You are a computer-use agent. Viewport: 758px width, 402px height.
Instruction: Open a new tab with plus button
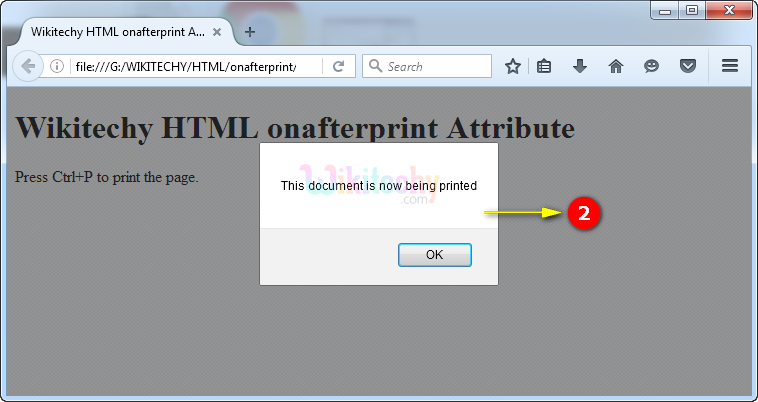(x=250, y=31)
